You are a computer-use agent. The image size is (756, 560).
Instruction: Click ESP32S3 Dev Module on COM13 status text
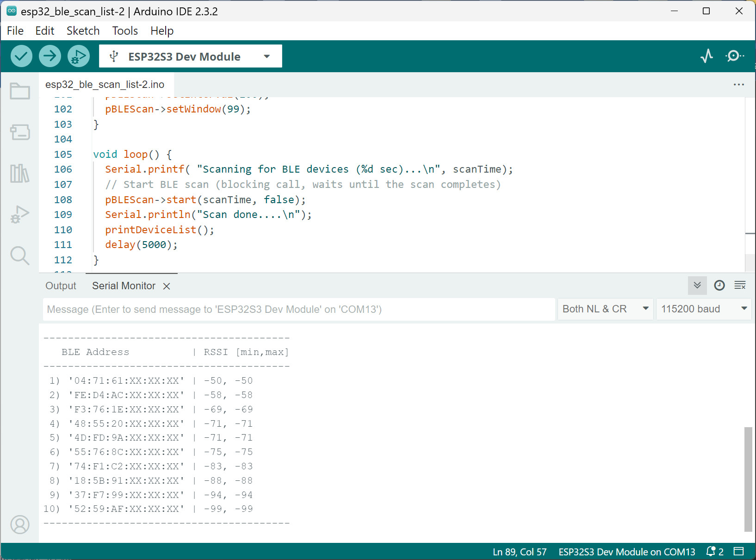[x=627, y=552]
